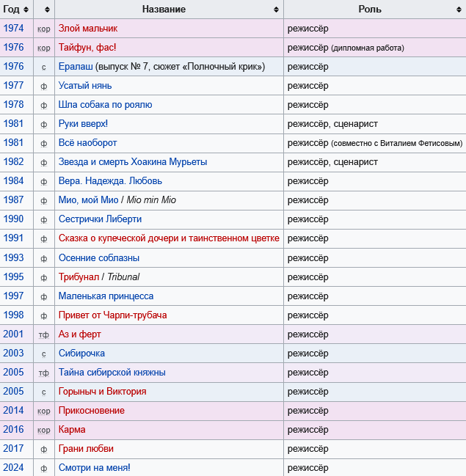Click ф abbreviation in Усатый нянь row
Image resolution: width=466 pixels, height=476 pixels.
[x=44, y=87]
